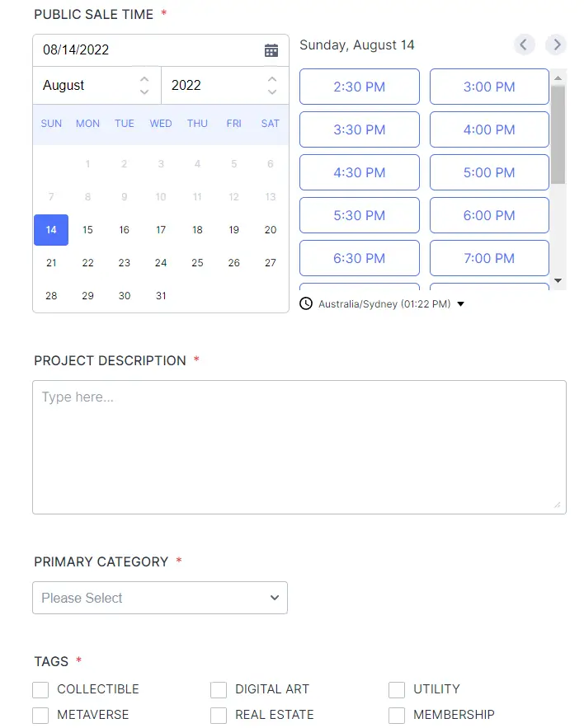584x728 pixels.
Task: Open the August month selector
Action: click(x=97, y=86)
